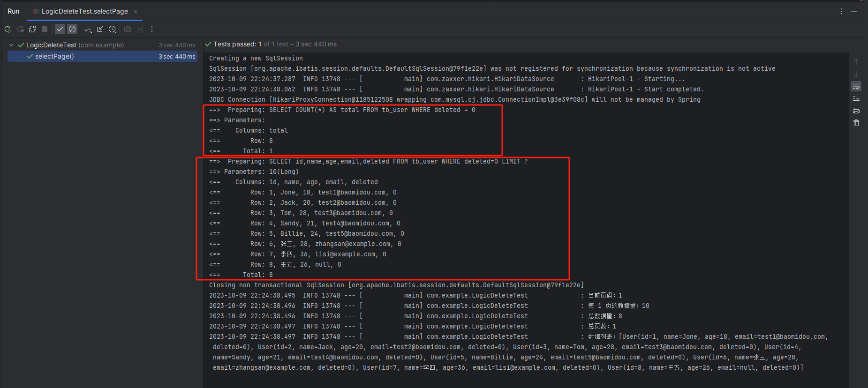The image size is (868, 388).
Task: Click the camera snapshot icon
Action: tap(128, 29)
